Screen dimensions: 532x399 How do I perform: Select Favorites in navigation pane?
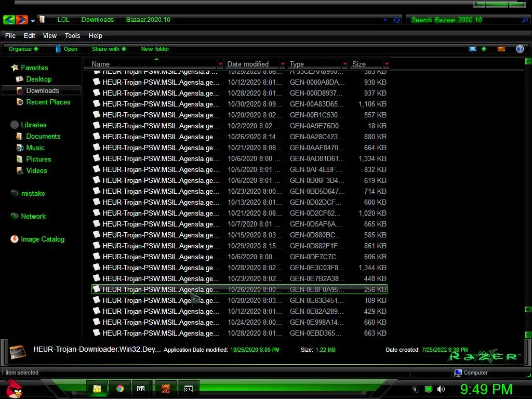[x=29, y=68]
